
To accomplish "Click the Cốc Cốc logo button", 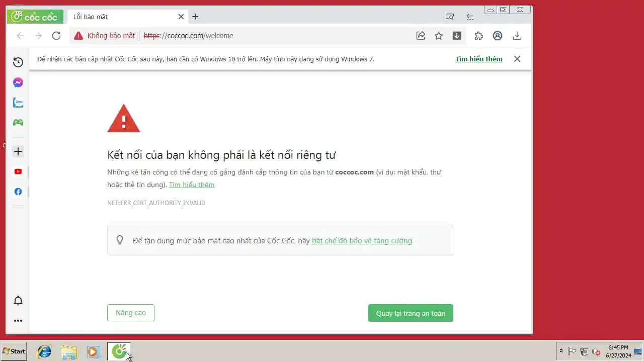I will coord(35,17).
